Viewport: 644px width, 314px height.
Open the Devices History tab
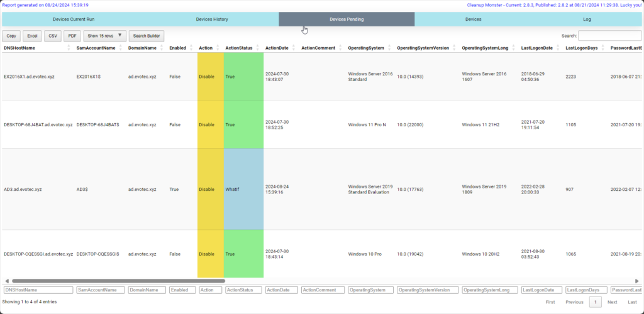(x=212, y=19)
